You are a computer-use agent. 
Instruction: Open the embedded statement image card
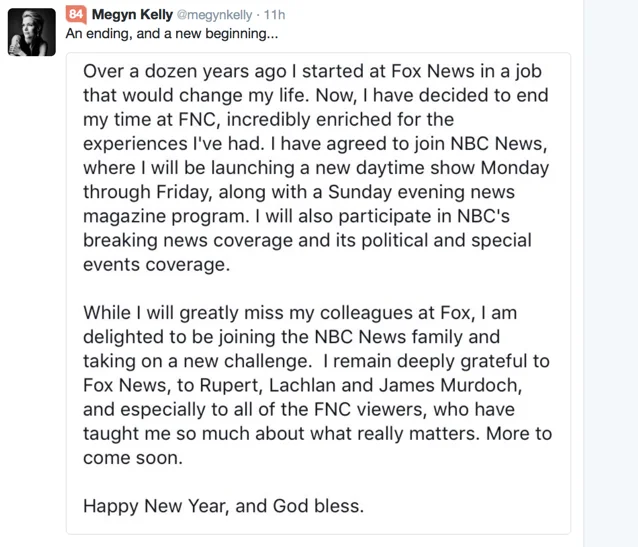318,290
